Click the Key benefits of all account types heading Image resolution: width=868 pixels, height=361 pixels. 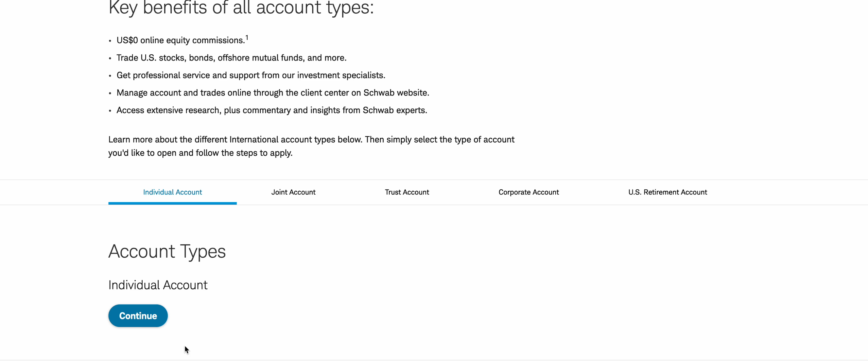pos(241,8)
